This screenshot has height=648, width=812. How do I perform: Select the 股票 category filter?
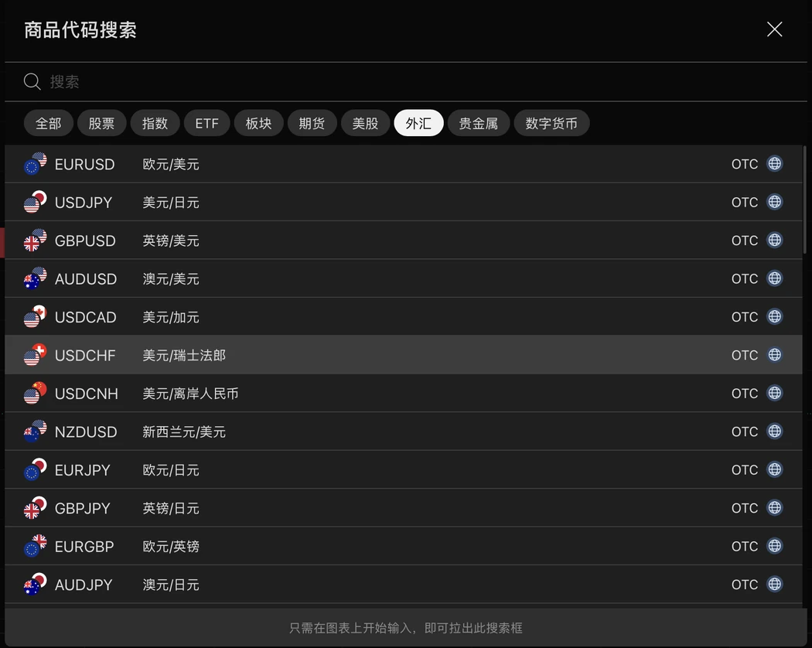(101, 123)
